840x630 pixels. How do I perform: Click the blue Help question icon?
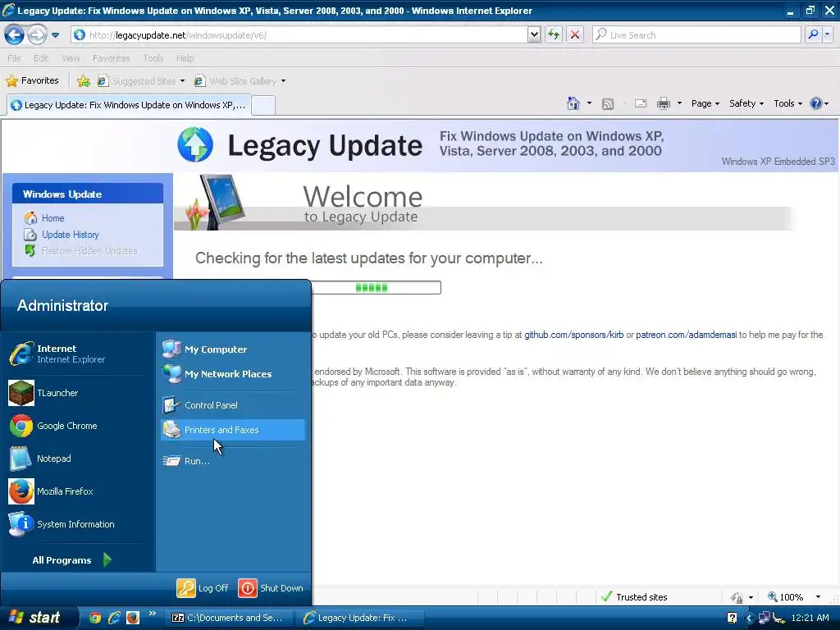pyautogui.click(x=816, y=103)
